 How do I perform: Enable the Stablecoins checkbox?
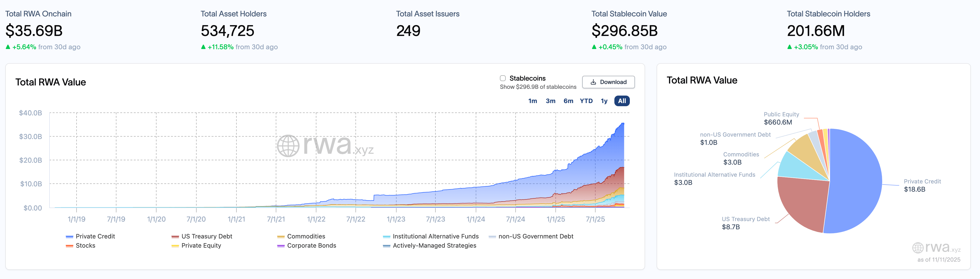tap(503, 78)
